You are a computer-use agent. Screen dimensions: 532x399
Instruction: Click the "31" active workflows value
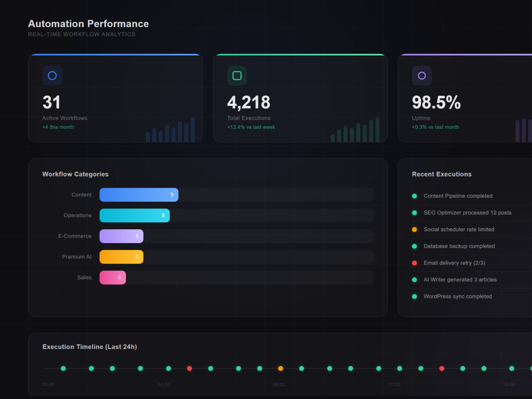coord(52,102)
